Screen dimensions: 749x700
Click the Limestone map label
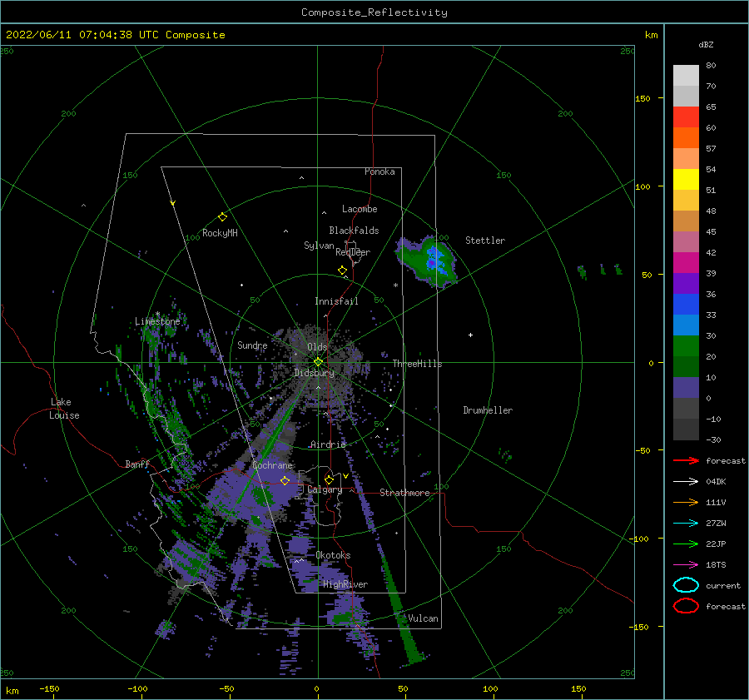157,321
